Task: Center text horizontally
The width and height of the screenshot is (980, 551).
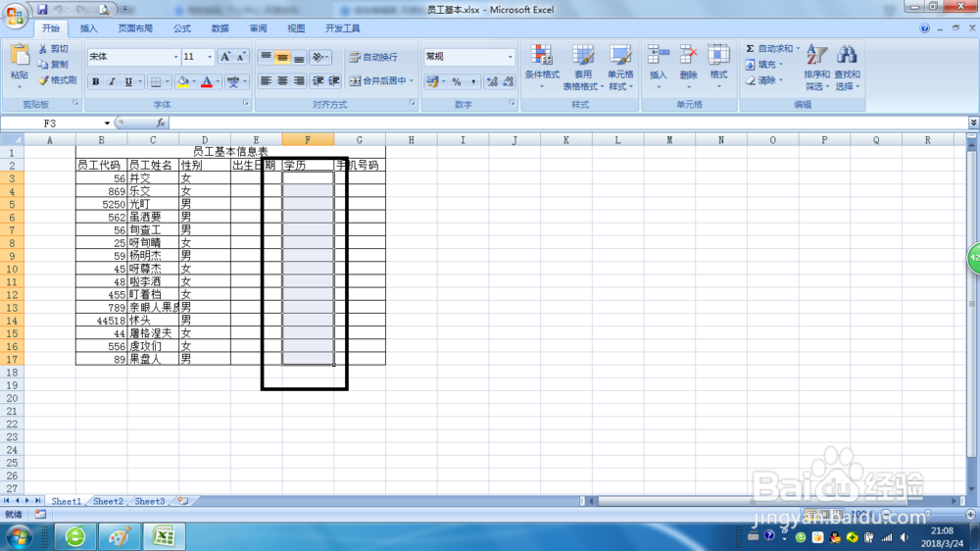Action: point(282,80)
